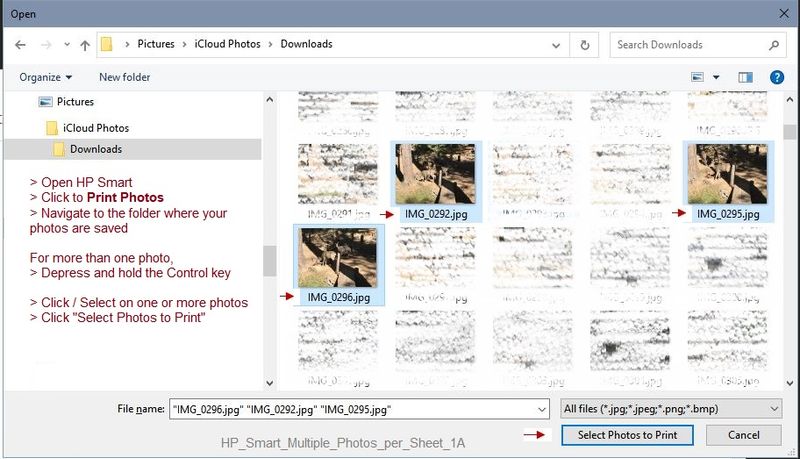Select the IMG_0296.jpg thumbnail
Viewport: 800px width, 459px height.
(x=338, y=258)
